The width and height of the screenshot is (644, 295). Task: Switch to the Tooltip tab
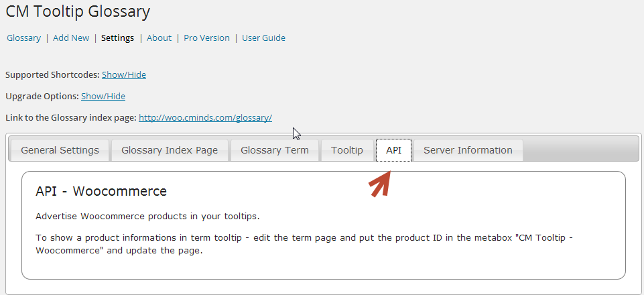347,150
